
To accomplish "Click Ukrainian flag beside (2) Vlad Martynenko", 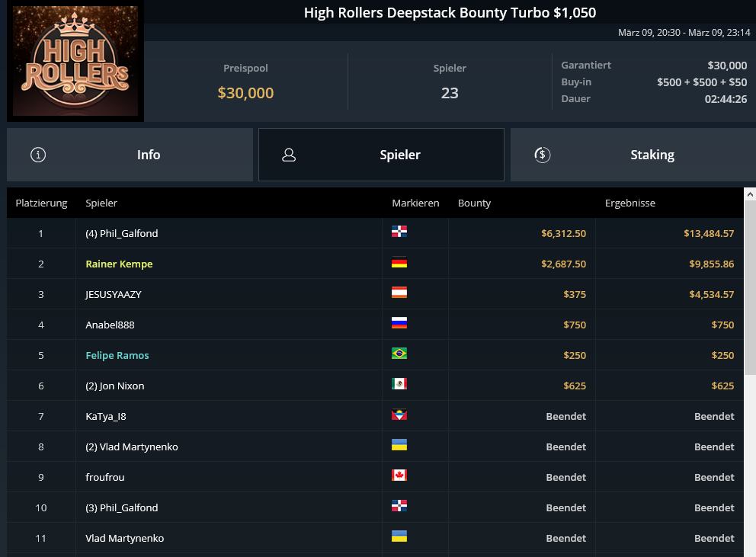I will click(x=399, y=445).
